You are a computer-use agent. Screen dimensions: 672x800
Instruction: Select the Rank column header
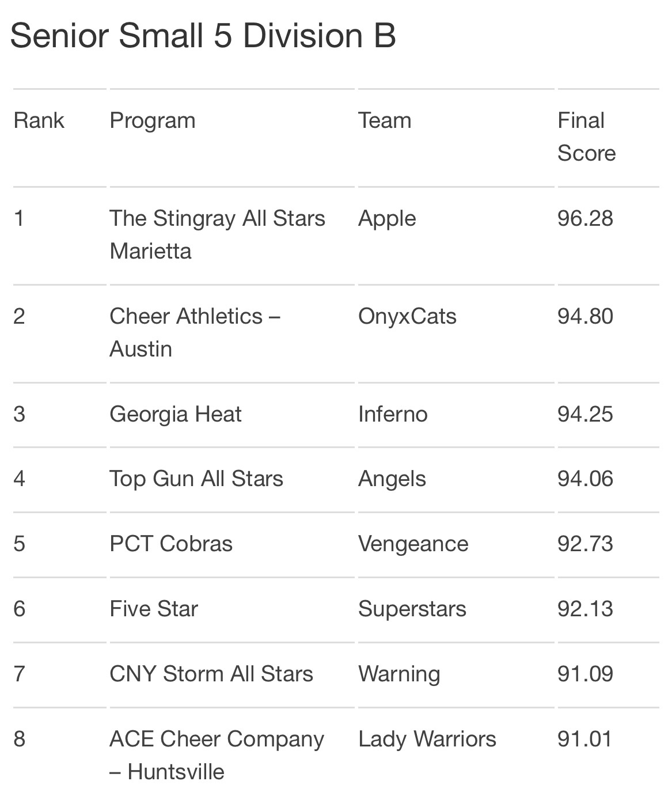[x=39, y=120]
